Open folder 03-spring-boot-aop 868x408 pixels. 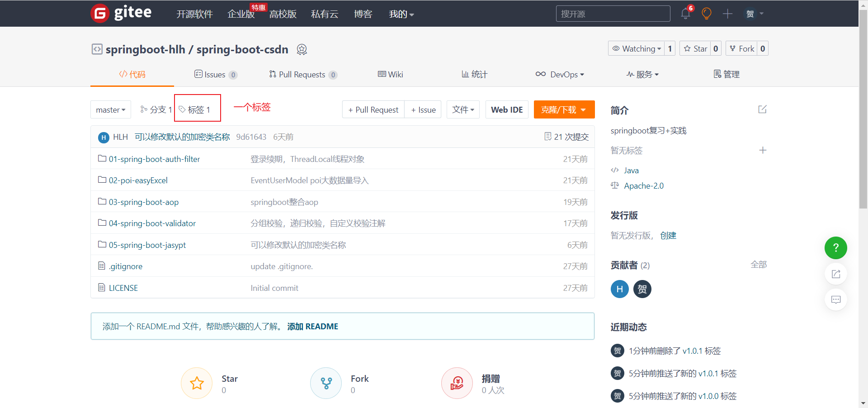tap(143, 202)
